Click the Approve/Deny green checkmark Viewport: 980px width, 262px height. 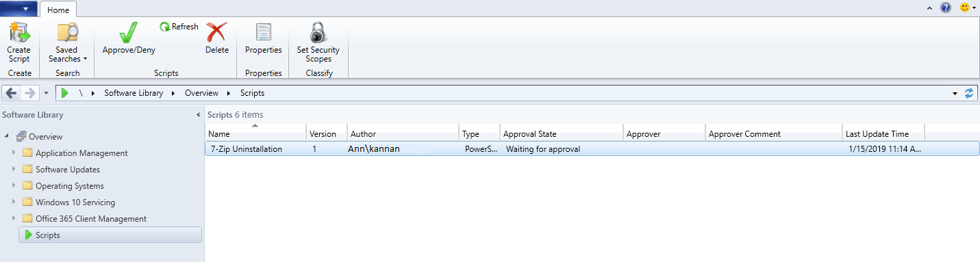[128, 33]
